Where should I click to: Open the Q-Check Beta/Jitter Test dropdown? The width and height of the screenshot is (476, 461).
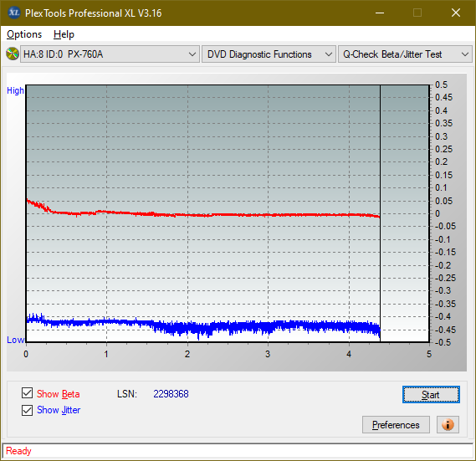coord(405,54)
